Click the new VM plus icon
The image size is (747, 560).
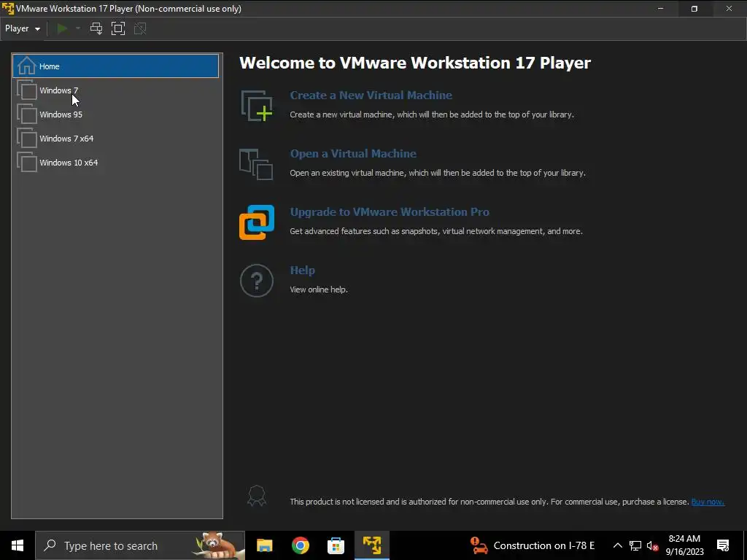(x=257, y=106)
